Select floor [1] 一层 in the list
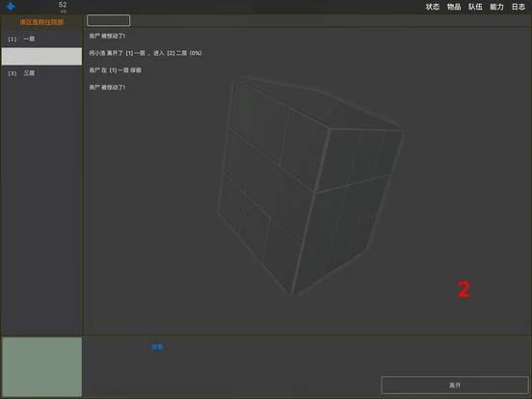This screenshot has height=399, width=532. (41, 39)
